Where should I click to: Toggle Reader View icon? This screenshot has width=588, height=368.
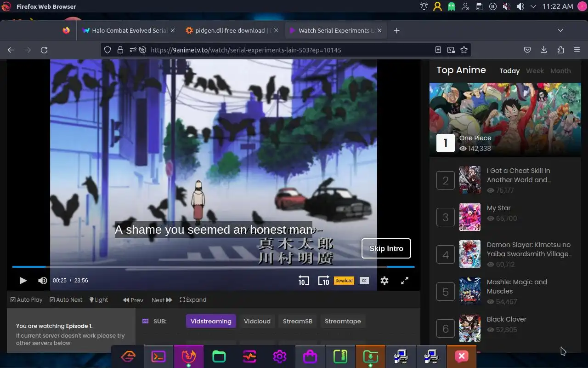coord(438,50)
